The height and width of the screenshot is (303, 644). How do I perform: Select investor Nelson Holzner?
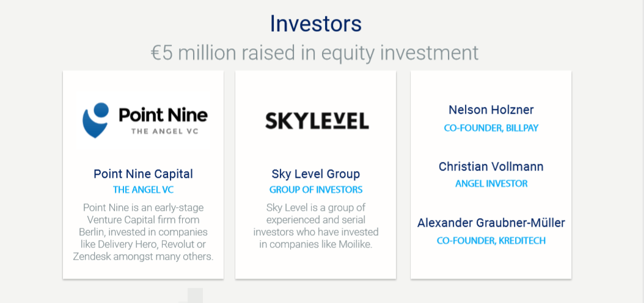coord(491,110)
